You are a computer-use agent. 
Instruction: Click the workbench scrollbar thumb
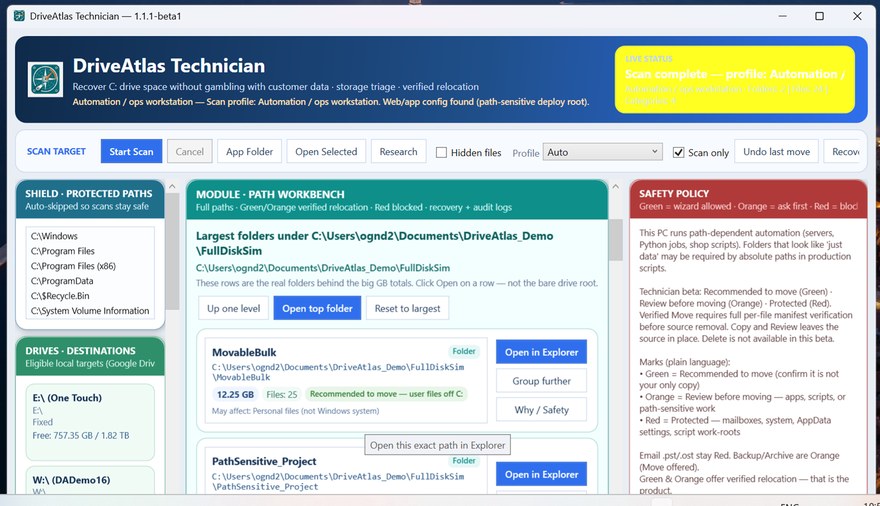tap(616, 240)
